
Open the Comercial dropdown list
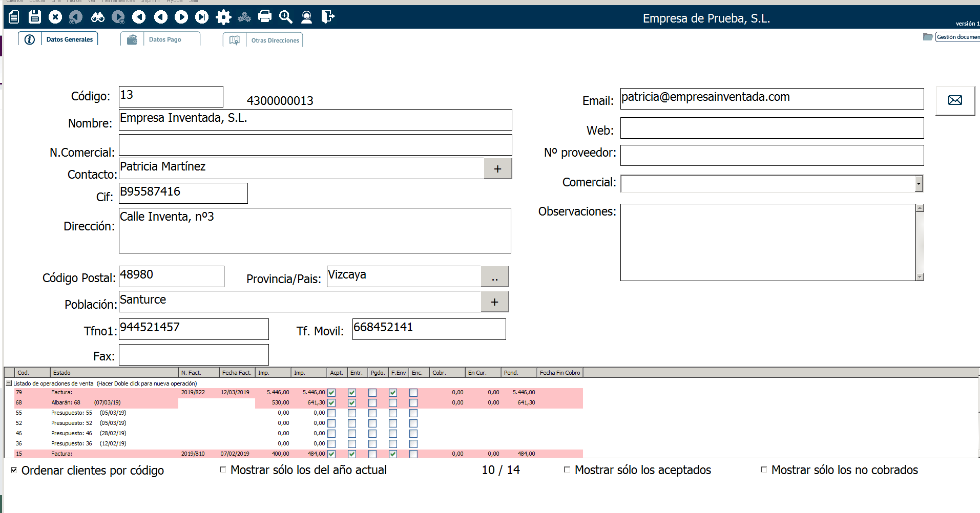pyautogui.click(x=919, y=183)
